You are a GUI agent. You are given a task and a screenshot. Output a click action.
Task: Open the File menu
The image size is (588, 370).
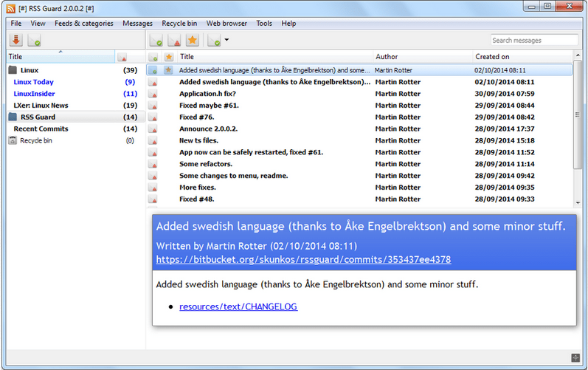click(x=16, y=24)
